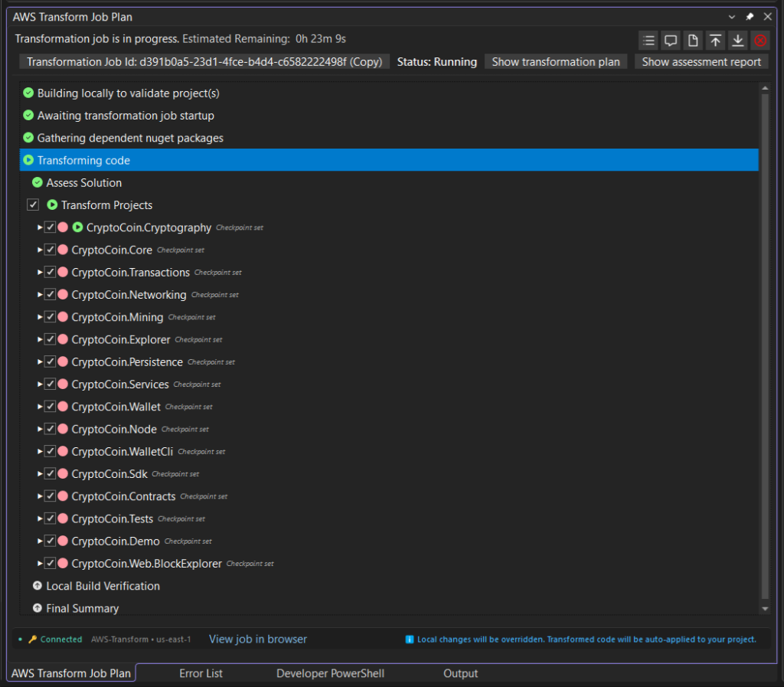Click the green check beside Building locally to validate
Image resolution: width=784 pixels, height=687 pixels.
(28, 93)
